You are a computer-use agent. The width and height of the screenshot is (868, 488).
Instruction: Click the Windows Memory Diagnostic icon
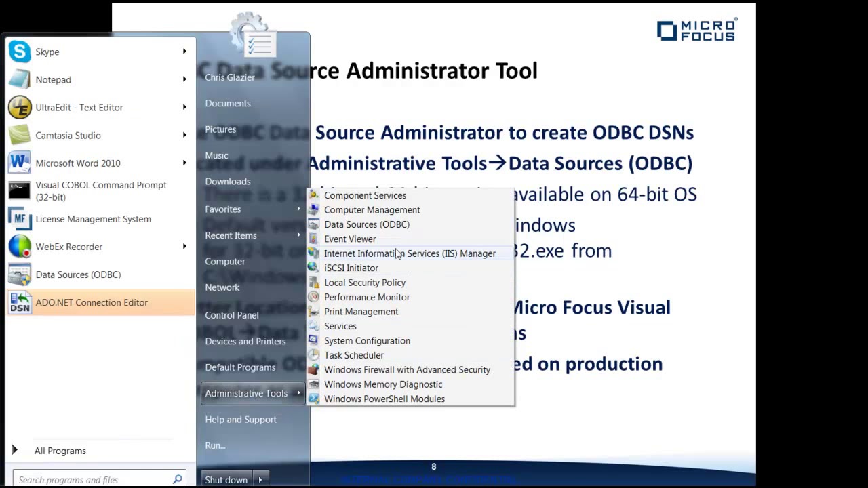pos(313,384)
